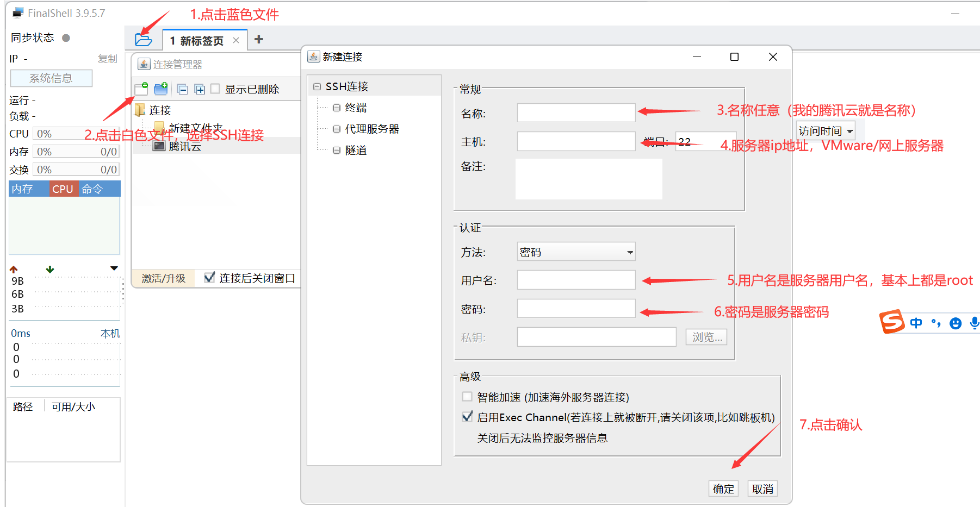Click the 私钥 input field

(597, 337)
